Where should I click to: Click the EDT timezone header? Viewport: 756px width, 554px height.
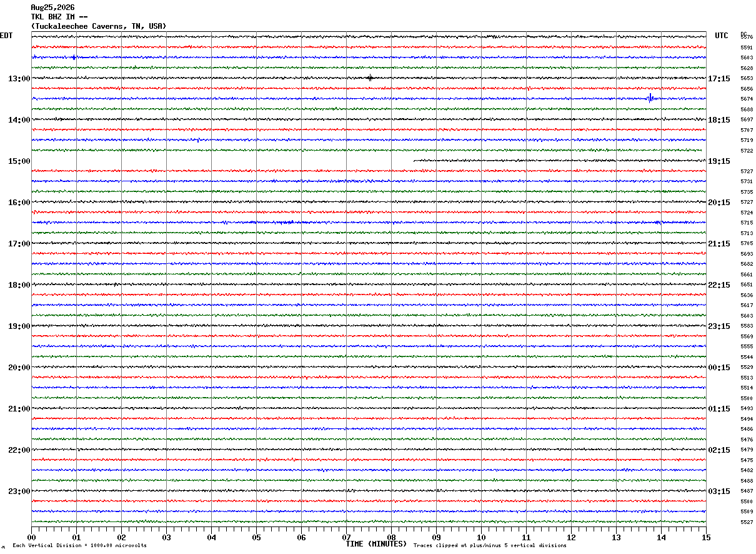tap(6, 36)
